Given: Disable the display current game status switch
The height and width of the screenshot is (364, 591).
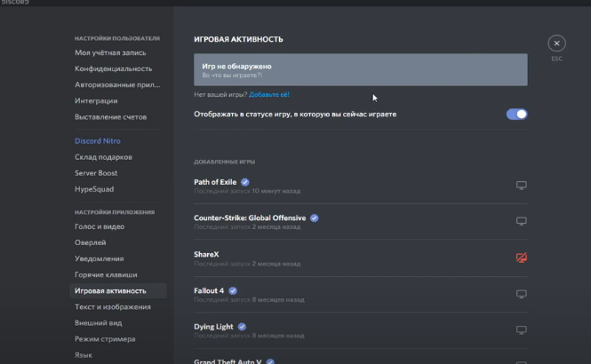Looking at the screenshot, I should coord(516,114).
